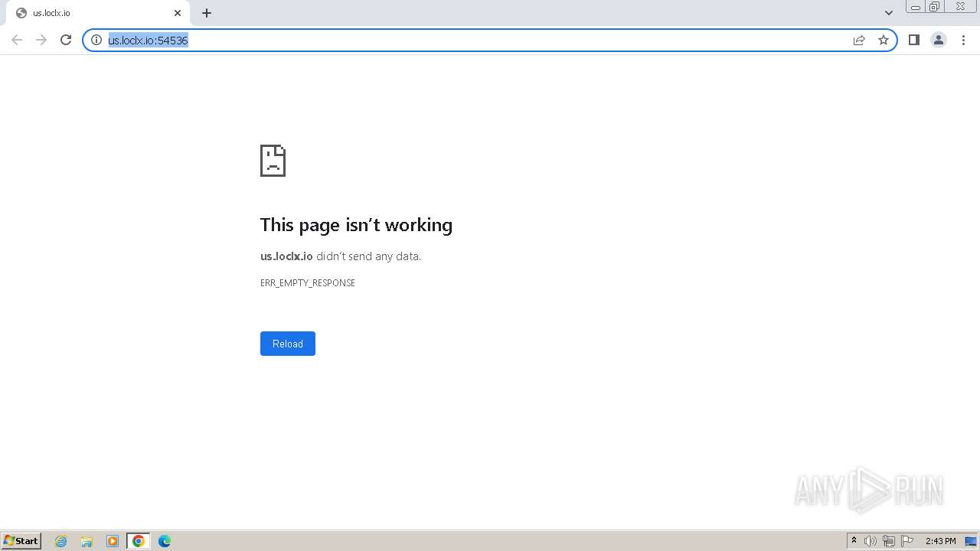The width and height of the screenshot is (980, 551).
Task: Switch to Chrome in the taskbar
Action: (139, 541)
